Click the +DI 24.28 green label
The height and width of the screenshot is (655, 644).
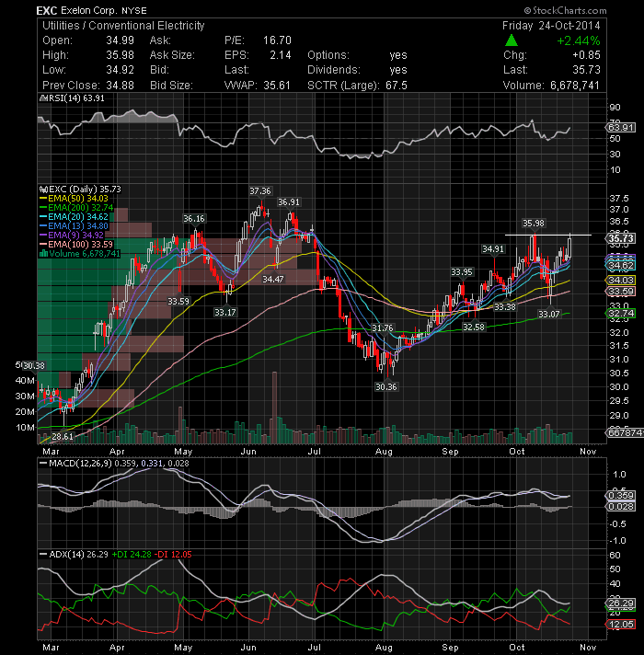click(132, 555)
